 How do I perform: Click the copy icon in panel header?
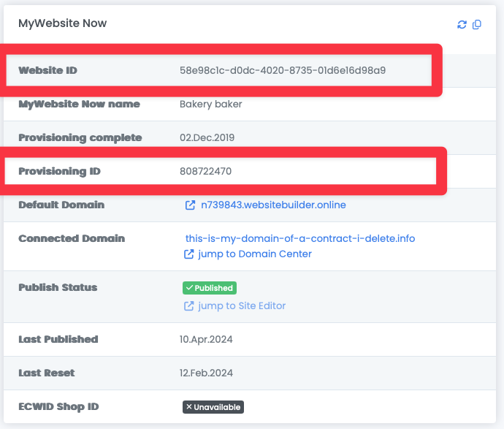[477, 25]
